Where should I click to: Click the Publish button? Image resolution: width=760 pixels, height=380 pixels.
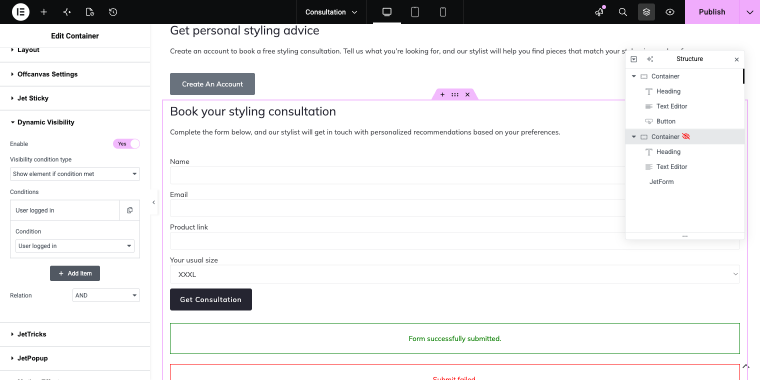click(712, 12)
